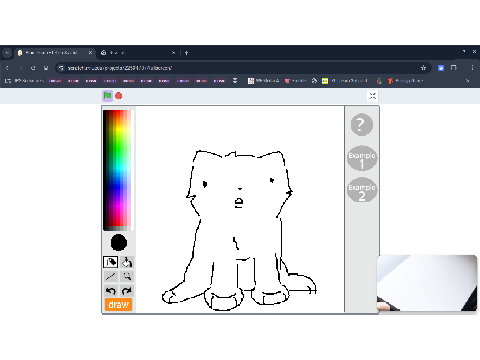Viewport: 480px width, 360px height.
Task: Open the question mark help button
Action: pos(362,125)
